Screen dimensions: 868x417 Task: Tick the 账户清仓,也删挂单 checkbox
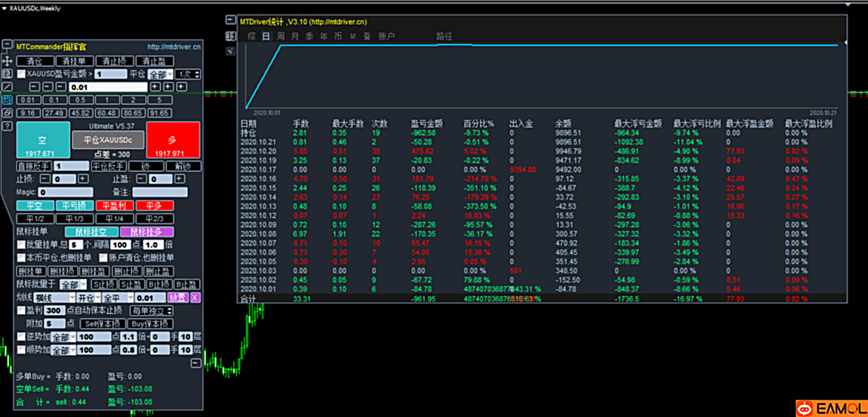[103, 257]
